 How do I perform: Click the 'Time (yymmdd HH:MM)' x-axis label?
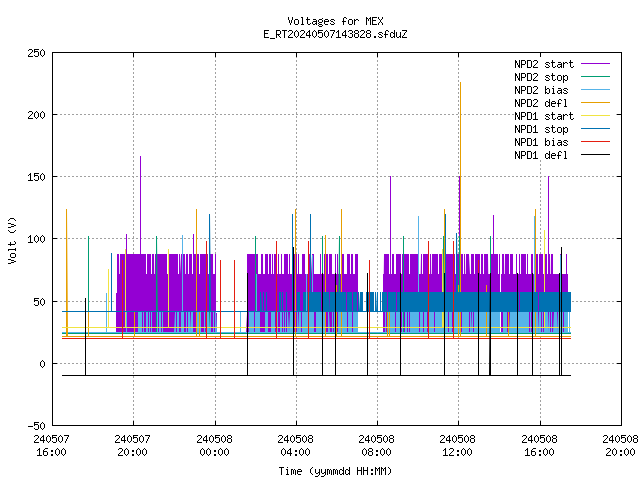point(335,471)
